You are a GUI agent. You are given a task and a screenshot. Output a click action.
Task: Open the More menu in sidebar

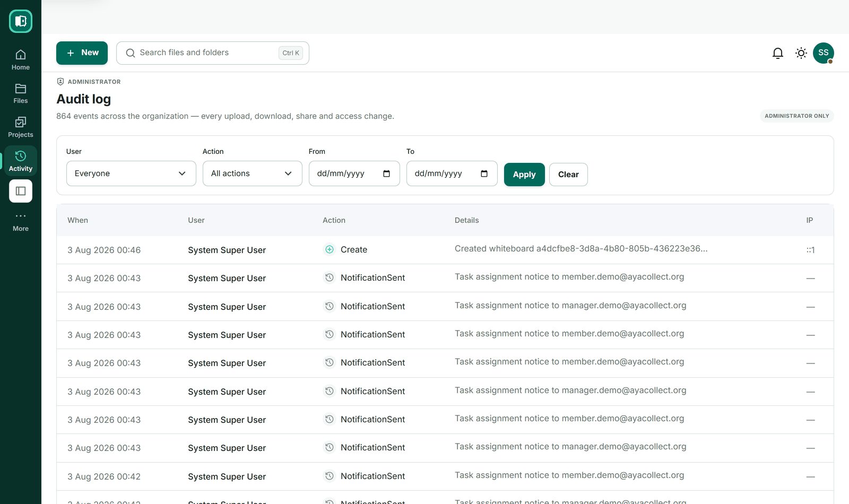click(21, 222)
